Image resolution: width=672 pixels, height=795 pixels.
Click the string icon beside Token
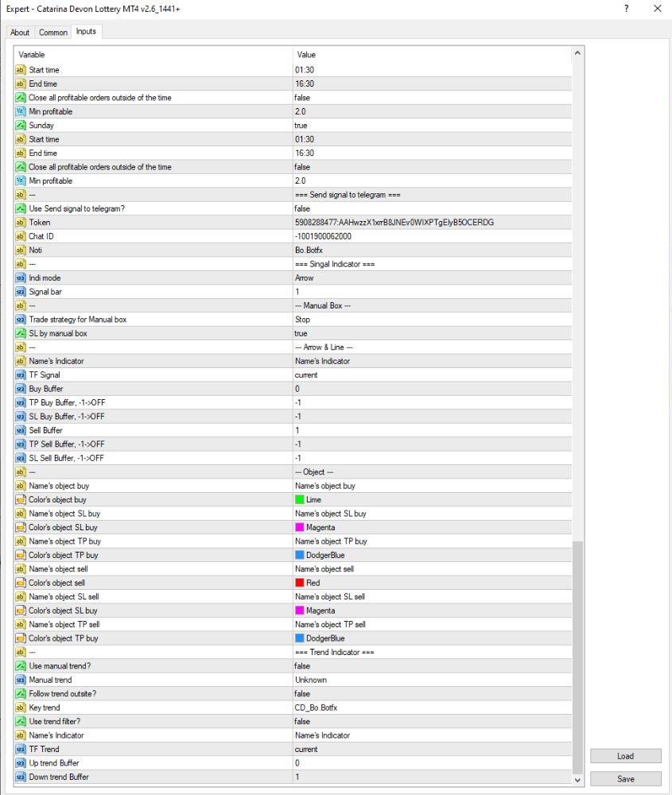[x=21, y=222]
